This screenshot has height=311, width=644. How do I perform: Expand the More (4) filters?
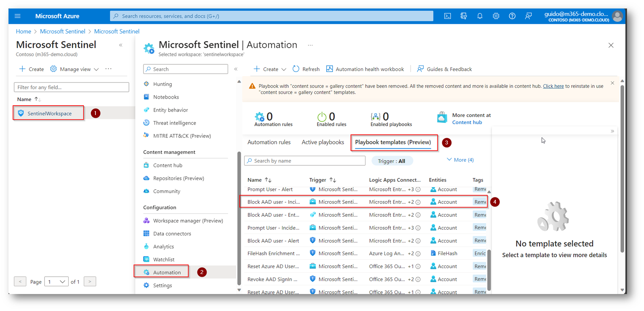coord(460,160)
